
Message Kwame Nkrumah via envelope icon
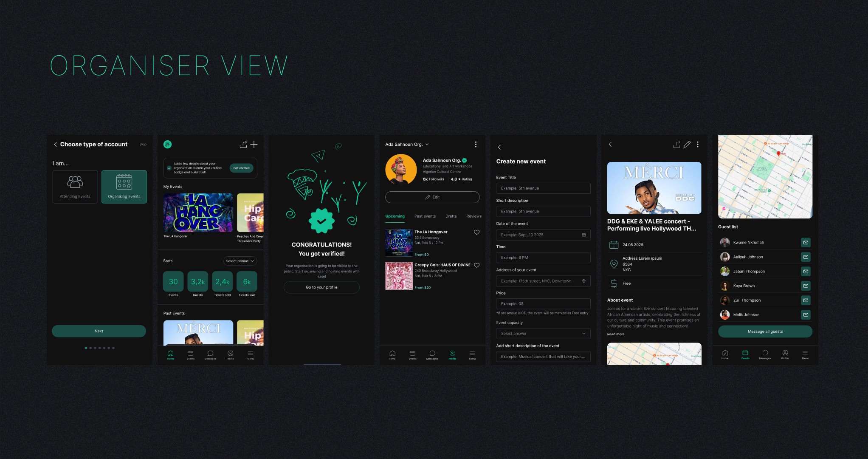(x=805, y=243)
